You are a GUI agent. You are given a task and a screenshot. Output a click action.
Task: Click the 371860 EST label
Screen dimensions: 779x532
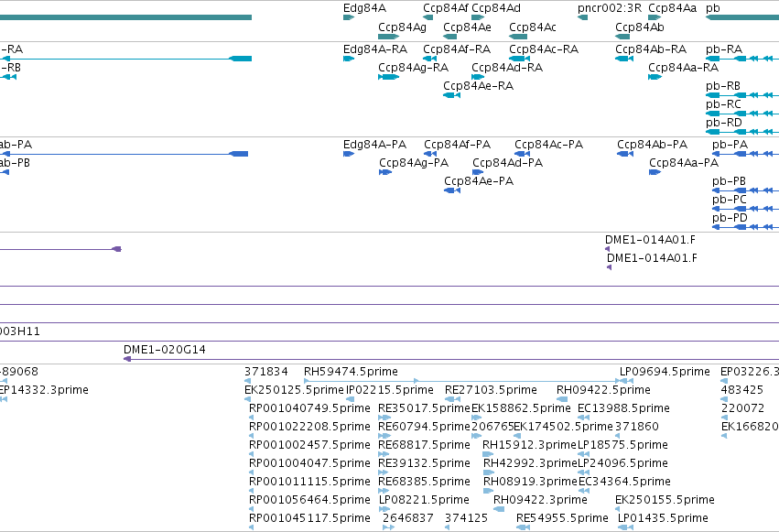637,427
